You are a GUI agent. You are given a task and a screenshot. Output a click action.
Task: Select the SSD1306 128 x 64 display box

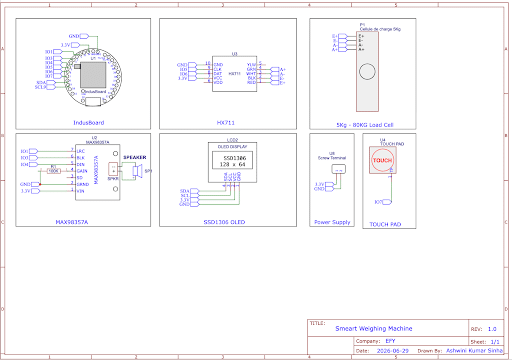click(232, 160)
